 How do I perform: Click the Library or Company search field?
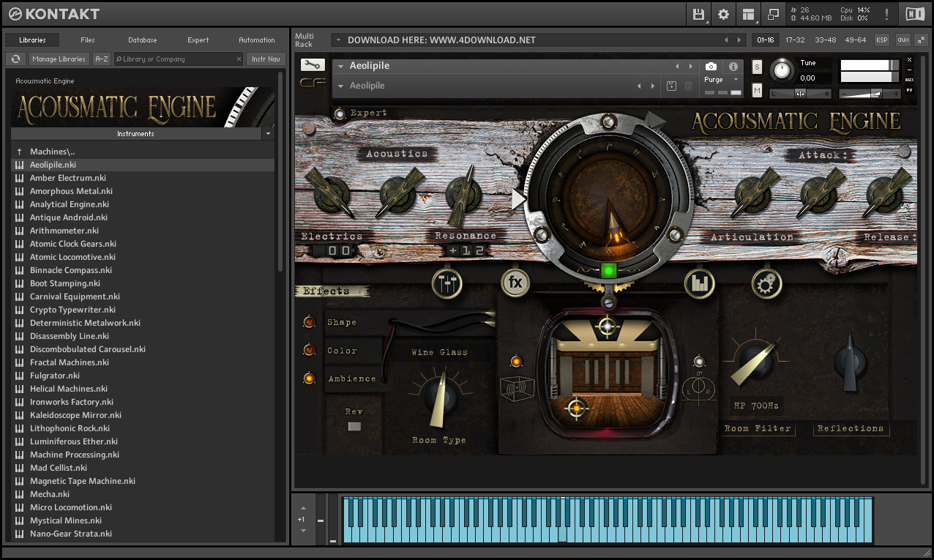(179, 59)
